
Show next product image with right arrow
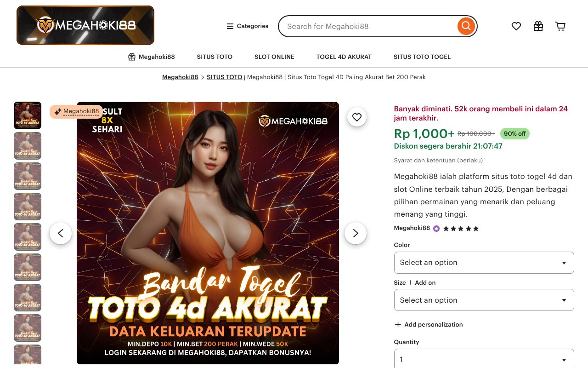(356, 233)
